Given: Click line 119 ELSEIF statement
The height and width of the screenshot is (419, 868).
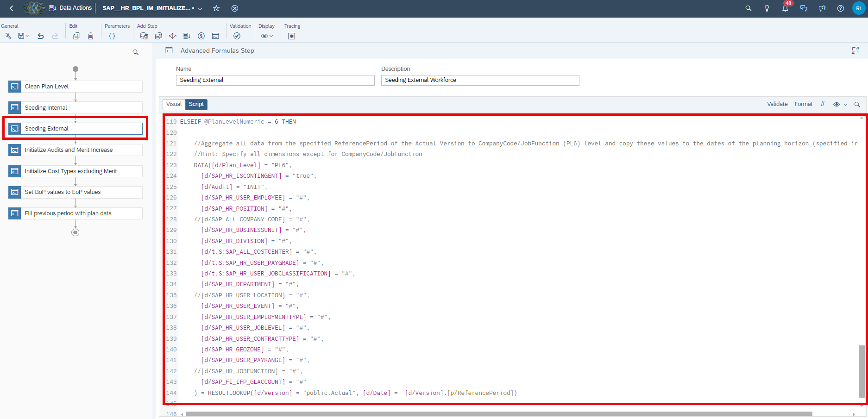Looking at the screenshot, I should [238, 122].
